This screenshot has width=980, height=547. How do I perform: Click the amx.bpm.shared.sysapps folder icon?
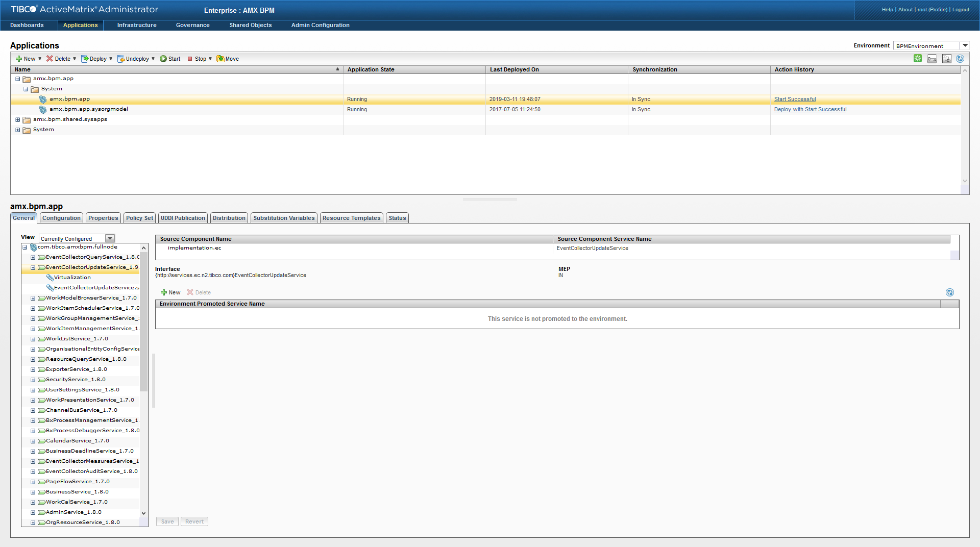click(x=27, y=120)
